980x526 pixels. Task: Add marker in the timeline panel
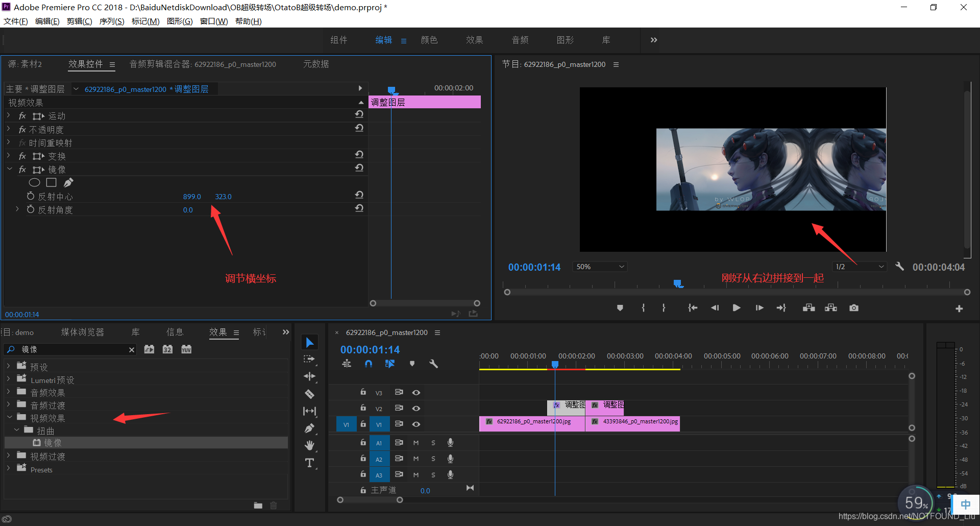coord(412,364)
